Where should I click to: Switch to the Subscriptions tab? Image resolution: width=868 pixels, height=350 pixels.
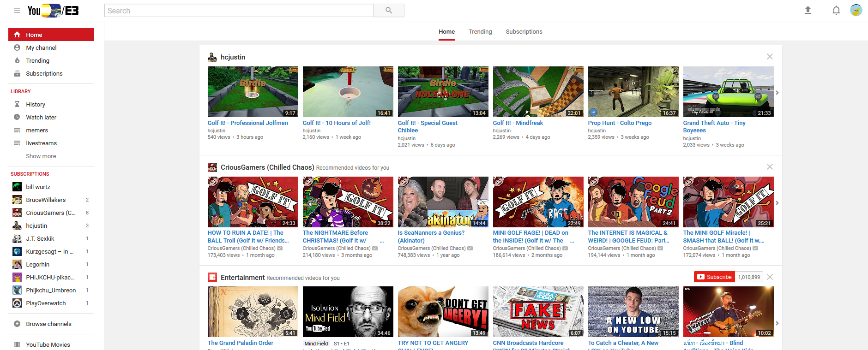pos(524,32)
